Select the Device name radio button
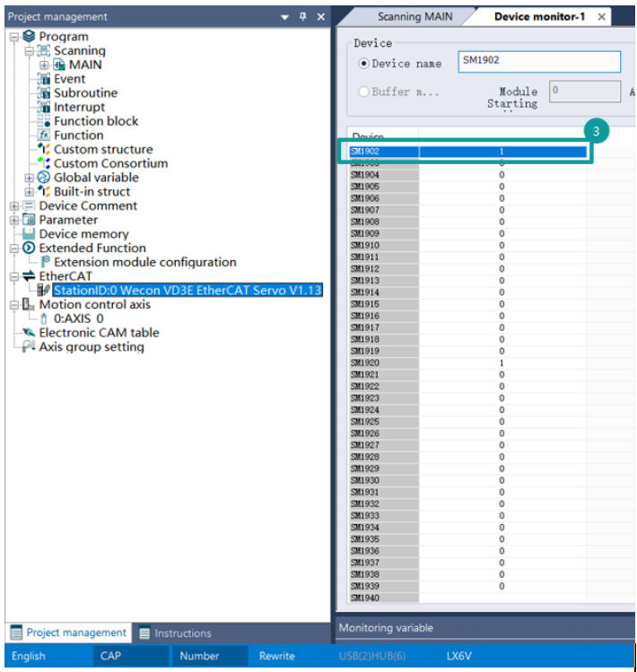 [x=364, y=64]
